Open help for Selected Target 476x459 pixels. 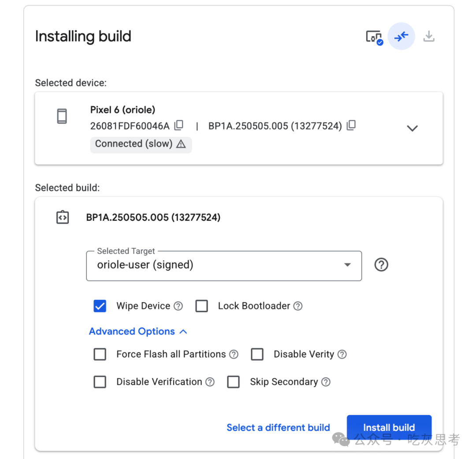coord(381,265)
